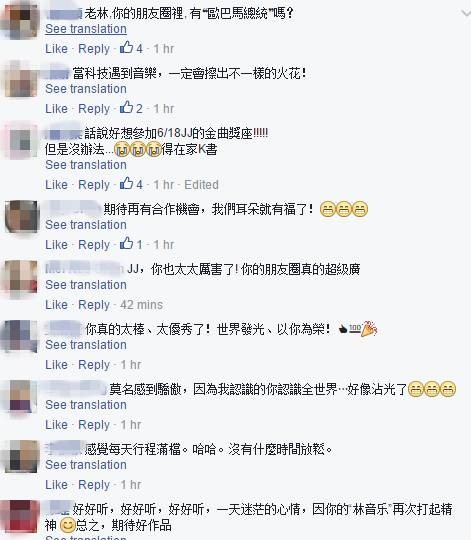Reply to the comment 期待再有合作機會
The height and width of the screenshot is (540, 471).
point(94,245)
